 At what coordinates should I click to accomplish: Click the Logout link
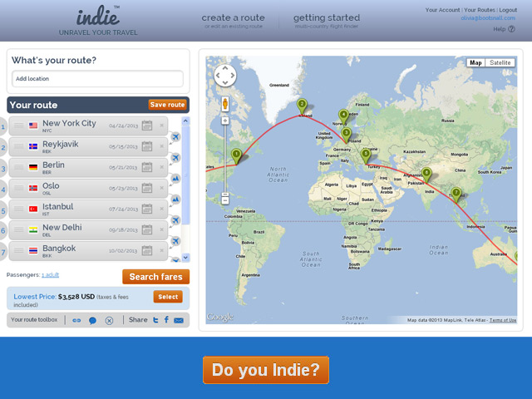(508, 10)
